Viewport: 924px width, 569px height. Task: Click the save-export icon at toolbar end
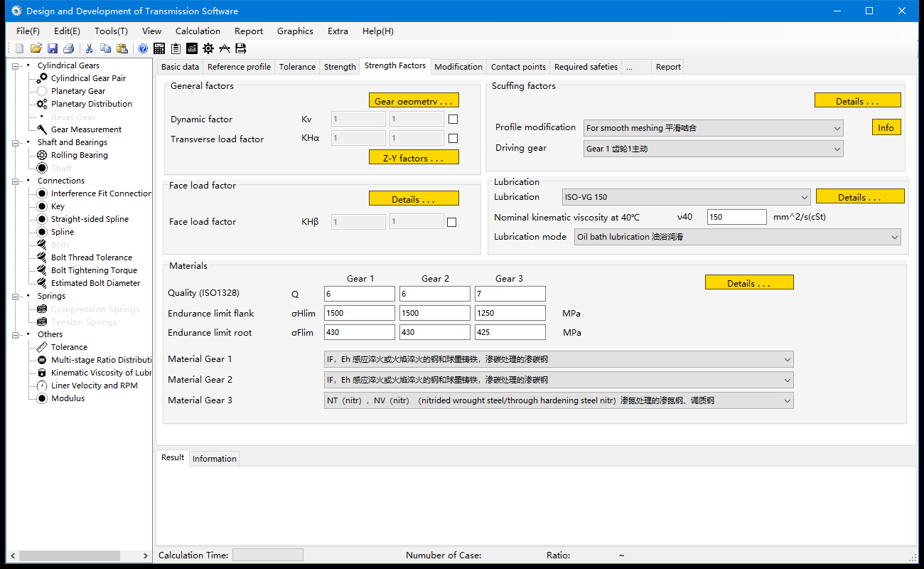tap(241, 48)
